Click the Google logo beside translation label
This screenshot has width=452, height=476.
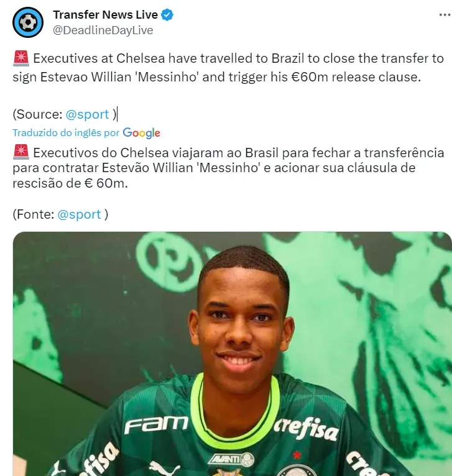click(x=142, y=132)
